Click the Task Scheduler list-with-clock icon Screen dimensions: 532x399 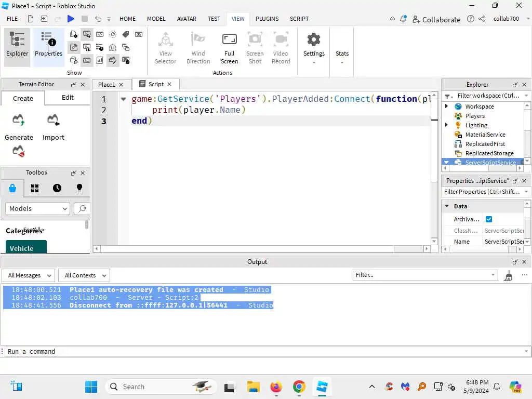[x=100, y=47]
